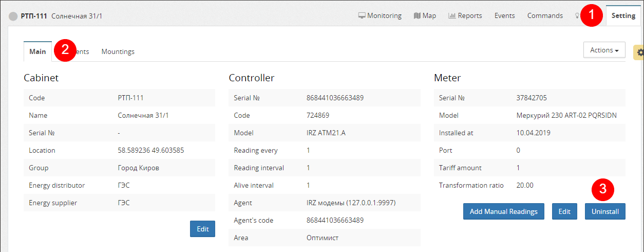Select the Main sub-tab
Image resolution: width=644 pixels, height=252 pixels.
click(x=37, y=52)
